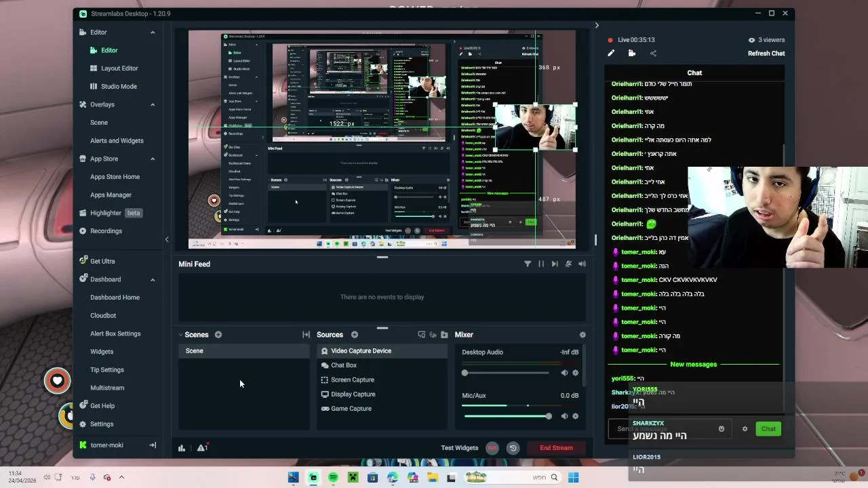868x488 pixels.
Task: Go to Apps Store Home
Action: [x=115, y=177]
